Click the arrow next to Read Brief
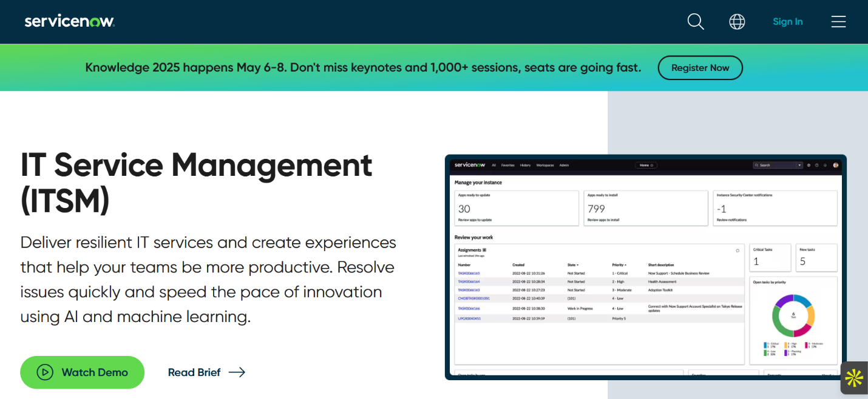The width and height of the screenshot is (868, 399). coord(237,372)
